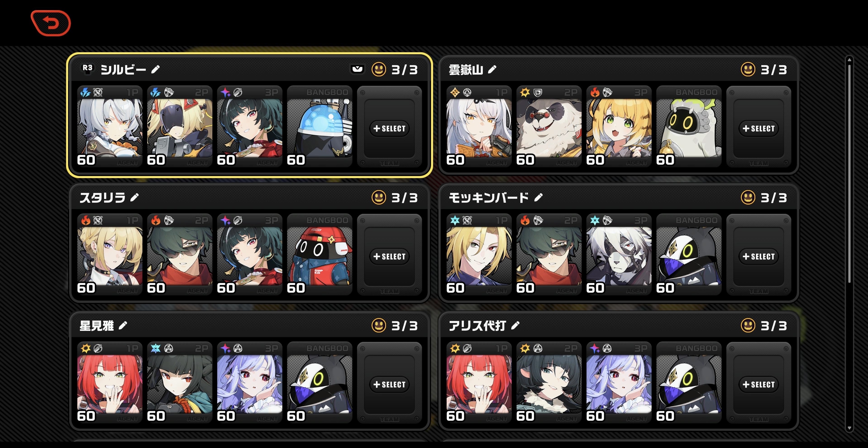868x448 pixels.
Task: Click the smiley face icon on 雲嶽山 team
Action: [748, 70]
